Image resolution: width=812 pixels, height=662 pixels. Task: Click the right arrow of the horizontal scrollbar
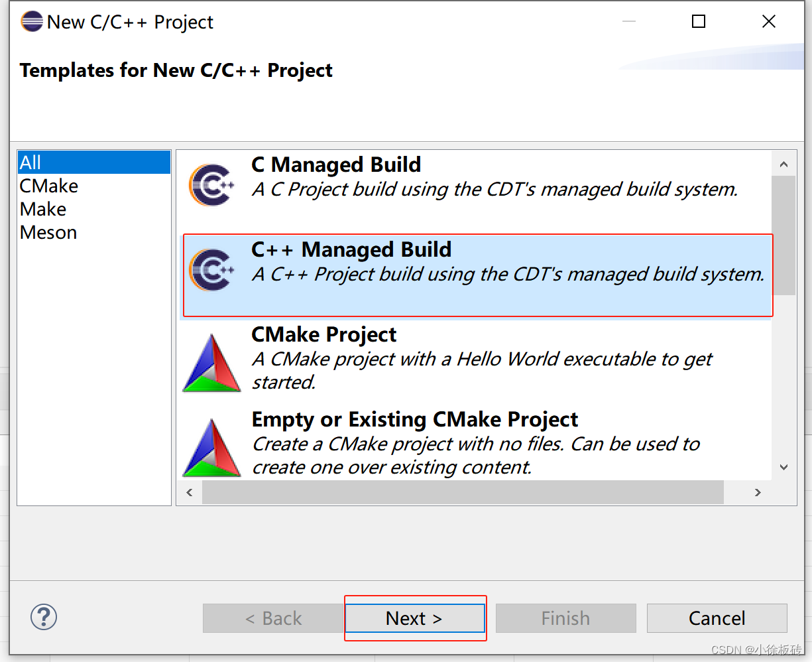[x=758, y=492]
